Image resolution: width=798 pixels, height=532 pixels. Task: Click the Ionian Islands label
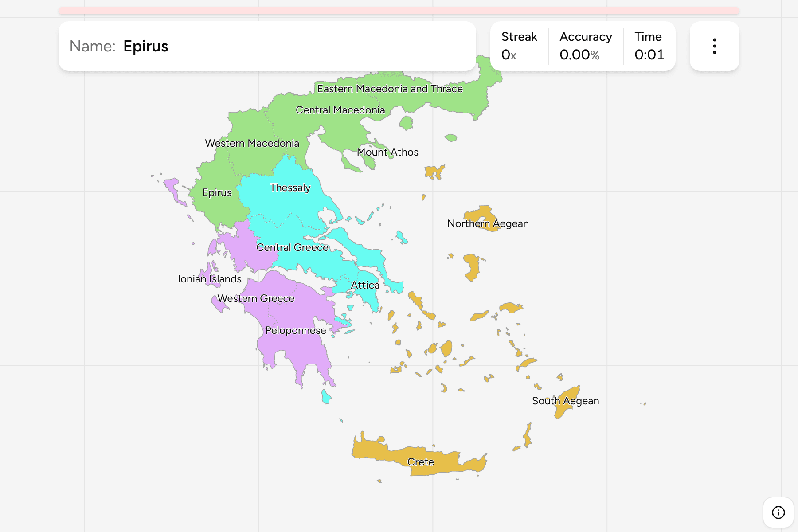(209, 279)
